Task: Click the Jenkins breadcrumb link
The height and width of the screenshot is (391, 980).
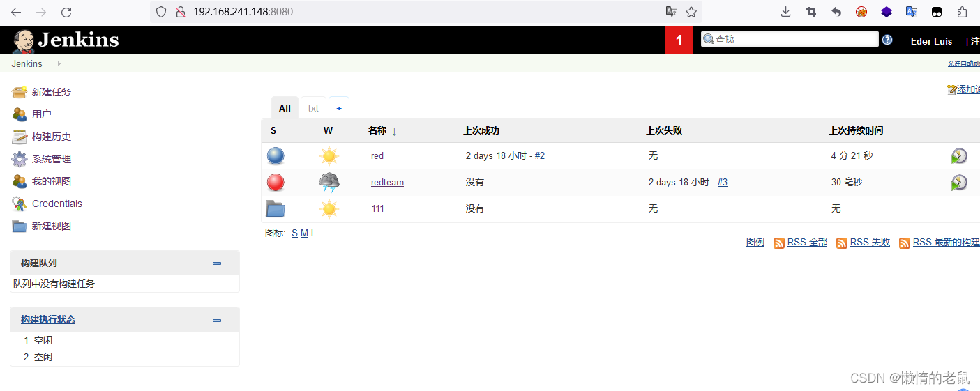Action: (27, 63)
